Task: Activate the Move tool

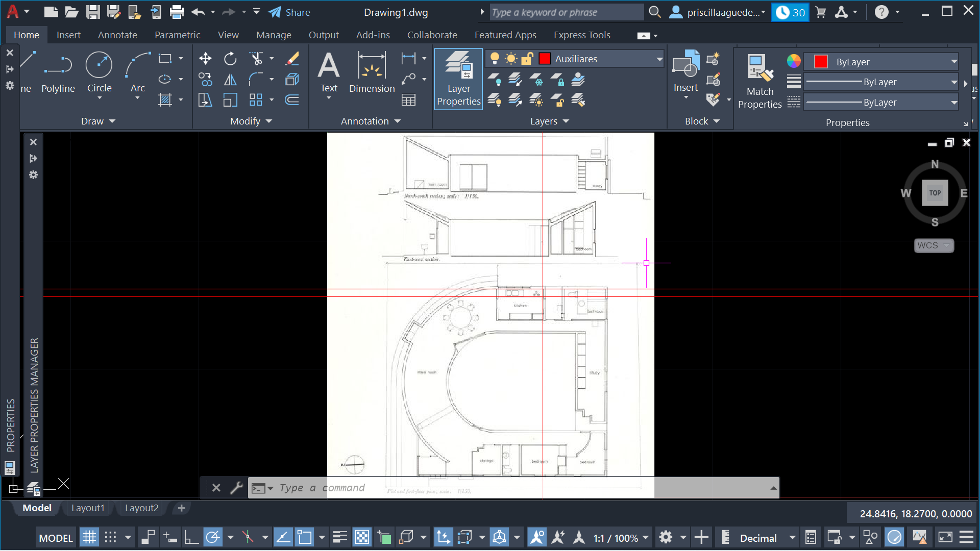Action: [205, 59]
